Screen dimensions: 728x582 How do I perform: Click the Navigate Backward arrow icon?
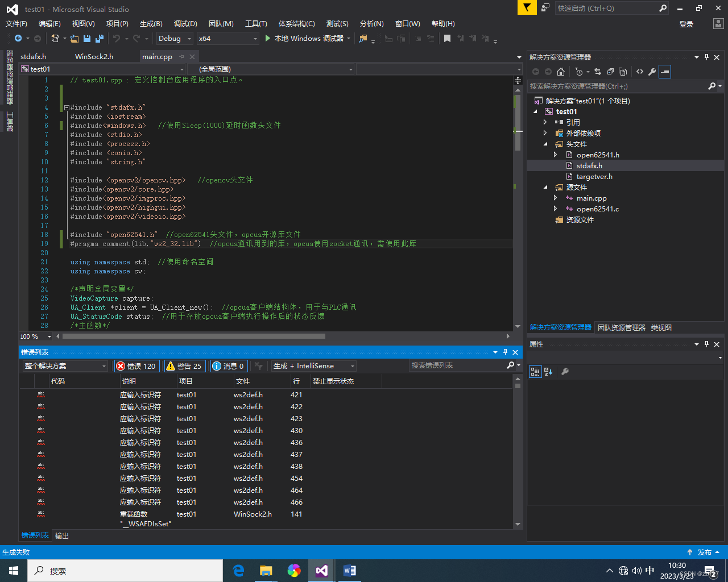(18, 38)
